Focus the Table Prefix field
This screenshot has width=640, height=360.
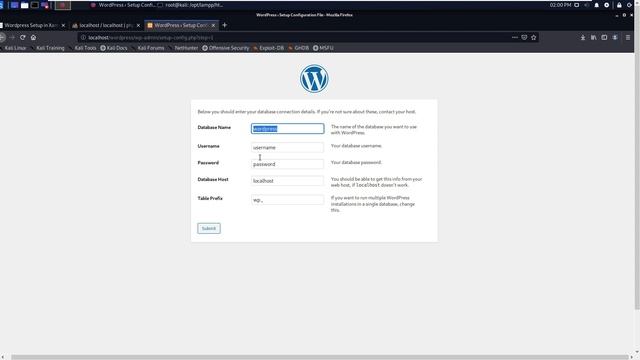coord(287,200)
